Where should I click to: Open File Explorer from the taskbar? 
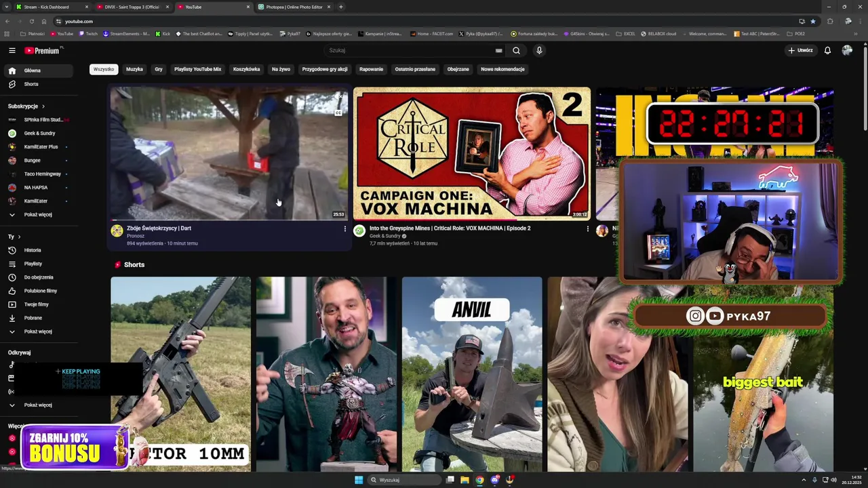[x=465, y=480]
